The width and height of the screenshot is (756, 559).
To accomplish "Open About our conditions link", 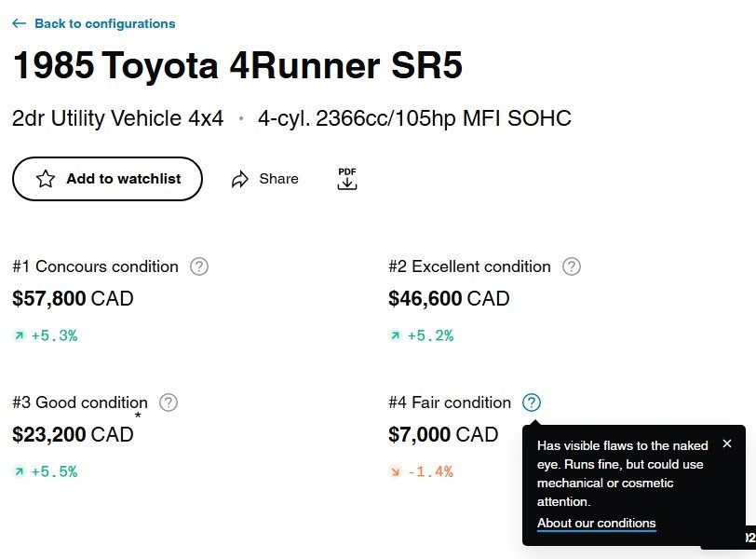I will tap(596, 523).
